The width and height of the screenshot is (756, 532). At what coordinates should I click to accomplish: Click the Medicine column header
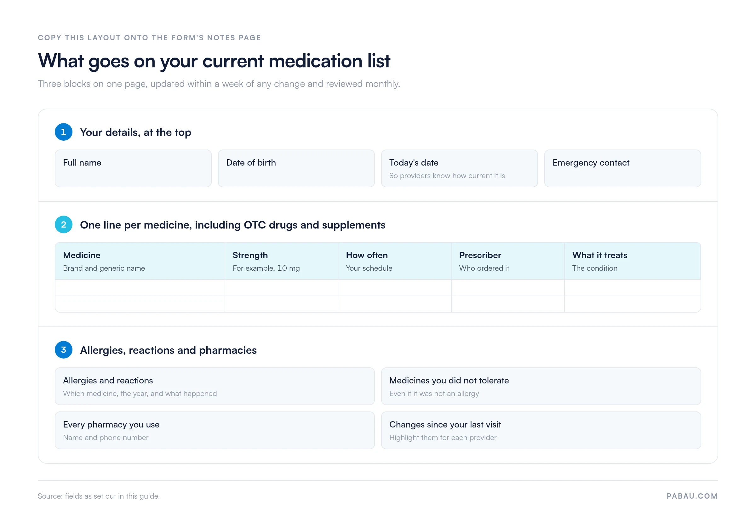tap(140, 261)
